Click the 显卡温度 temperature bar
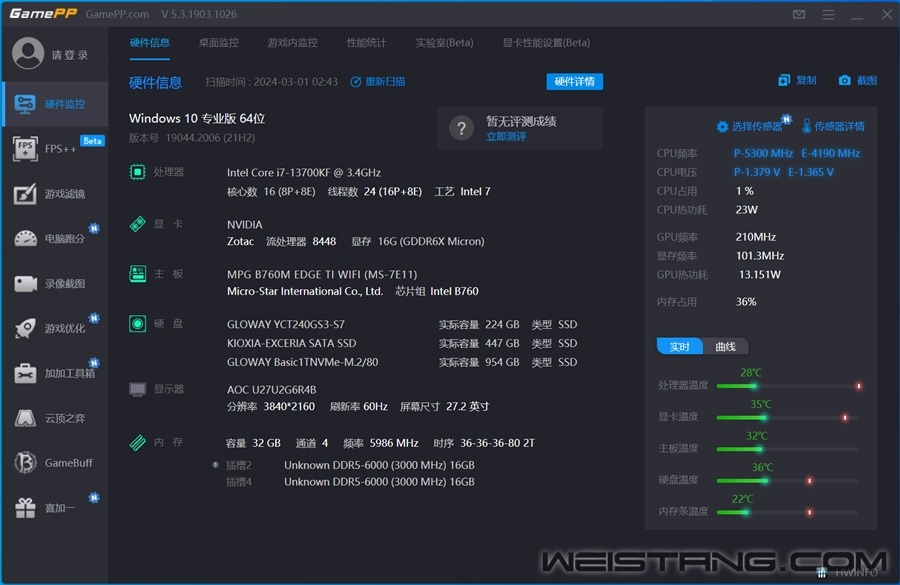The image size is (900, 585). (x=789, y=417)
